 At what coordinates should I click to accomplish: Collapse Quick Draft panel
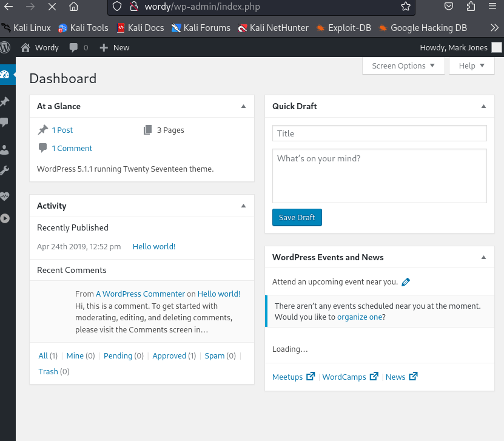click(483, 106)
